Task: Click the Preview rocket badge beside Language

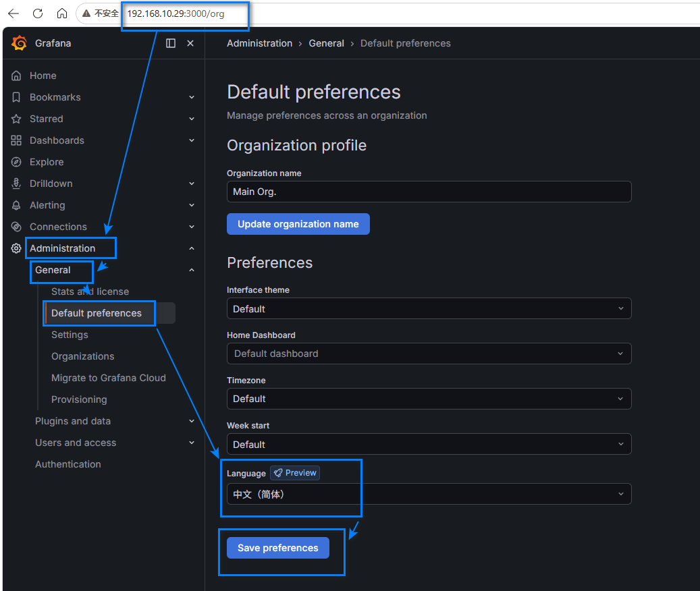Action: [294, 473]
